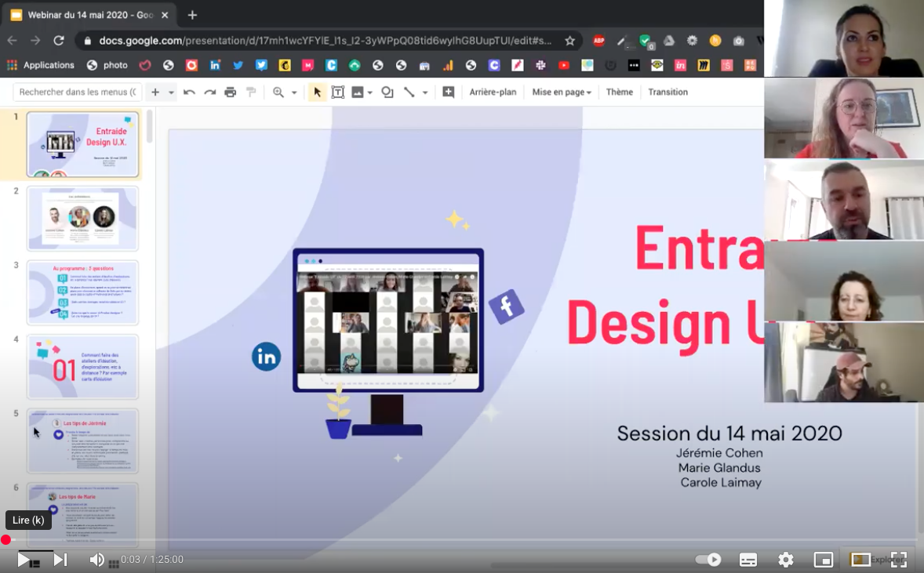Add a comment

(x=449, y=92)
